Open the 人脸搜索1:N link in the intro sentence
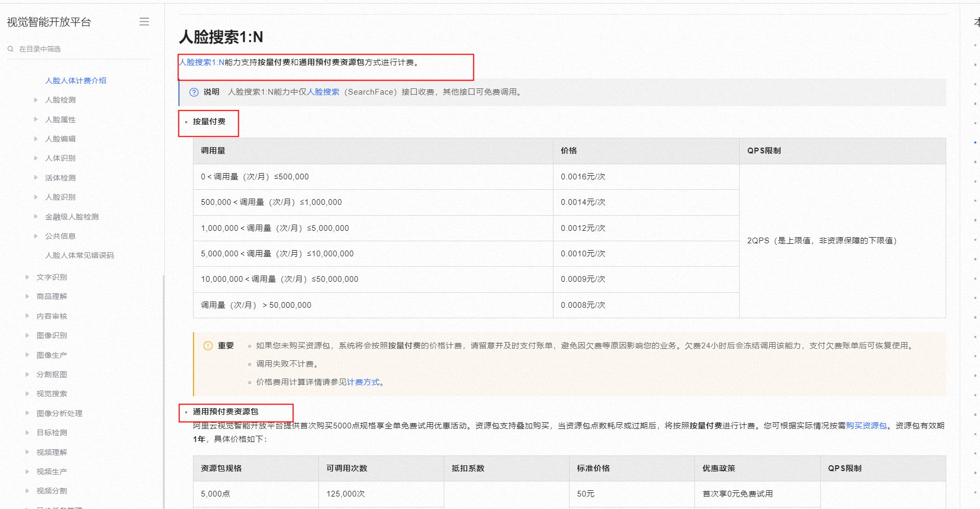This screenshot has height=509, width=980. pos(202,62)
